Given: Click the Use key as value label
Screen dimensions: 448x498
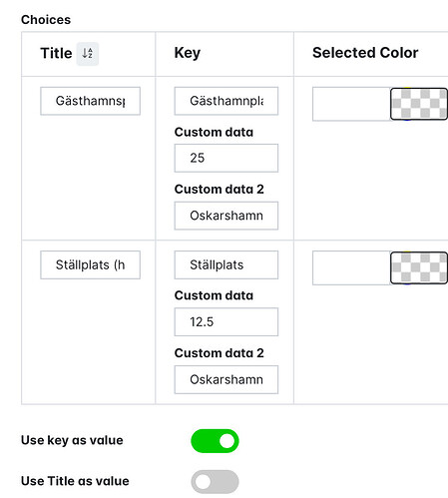Looking at the screenshot, I should click(x=72, y=440).
